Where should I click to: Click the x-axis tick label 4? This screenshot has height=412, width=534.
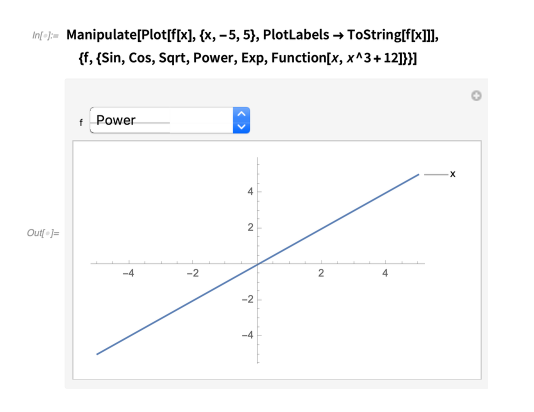tap(385, 273)
